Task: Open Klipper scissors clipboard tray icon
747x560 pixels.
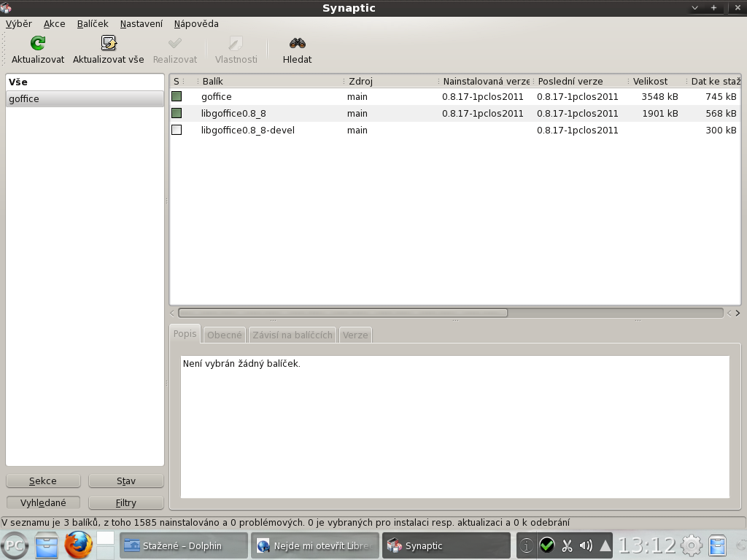Action: (567, 545)
